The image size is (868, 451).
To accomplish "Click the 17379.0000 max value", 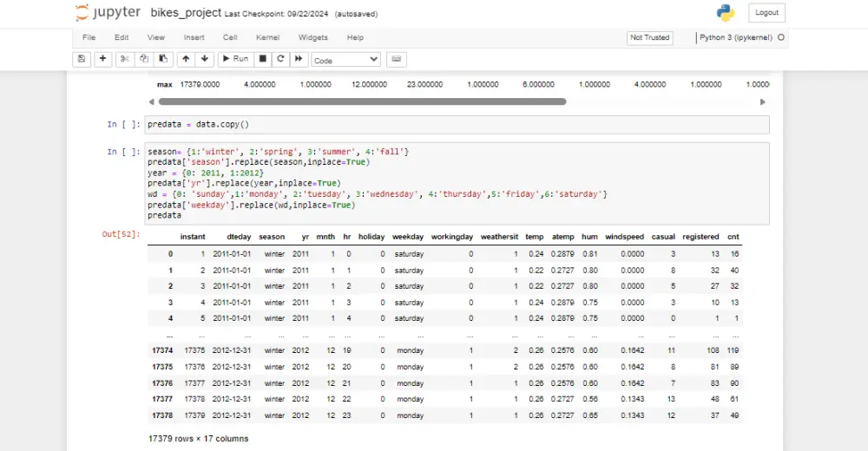I will click(200, 85).
